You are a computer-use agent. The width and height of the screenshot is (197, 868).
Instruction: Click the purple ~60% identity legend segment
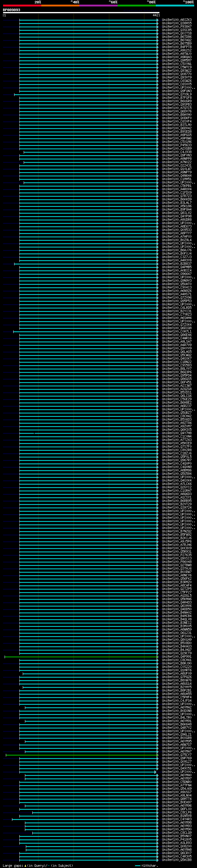(x=98, y=6)
